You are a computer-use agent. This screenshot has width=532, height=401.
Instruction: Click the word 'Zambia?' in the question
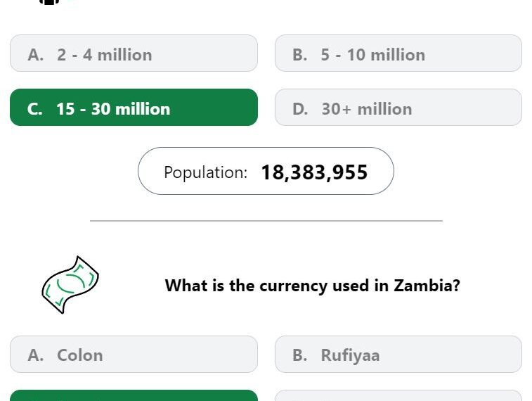tap(427, 285)
